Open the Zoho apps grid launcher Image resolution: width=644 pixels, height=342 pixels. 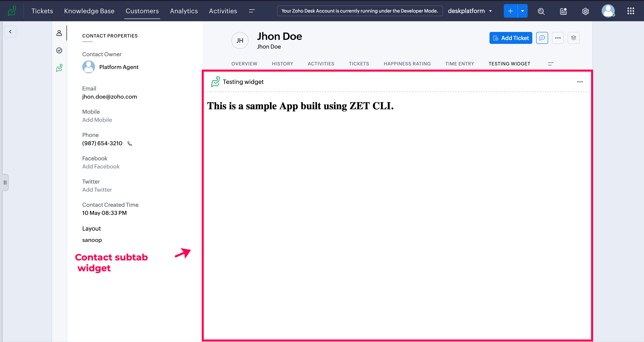click(631, 11)
